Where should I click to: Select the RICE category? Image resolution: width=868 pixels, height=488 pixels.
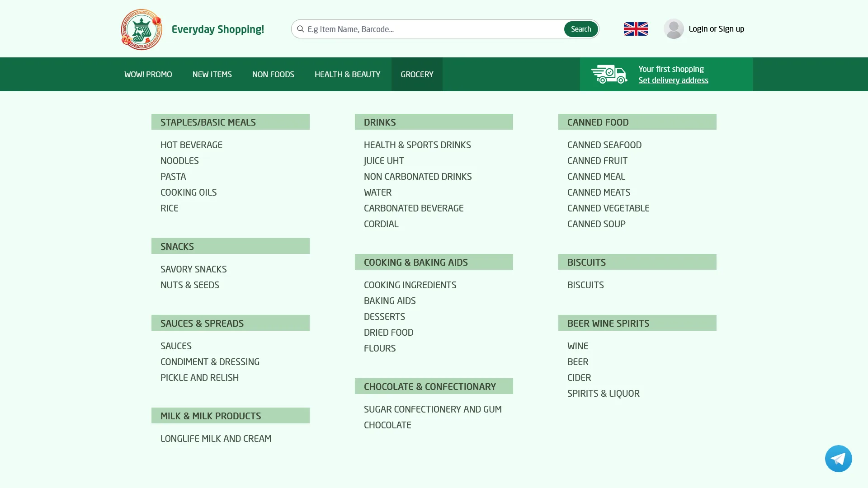click(x=170, y=208)
